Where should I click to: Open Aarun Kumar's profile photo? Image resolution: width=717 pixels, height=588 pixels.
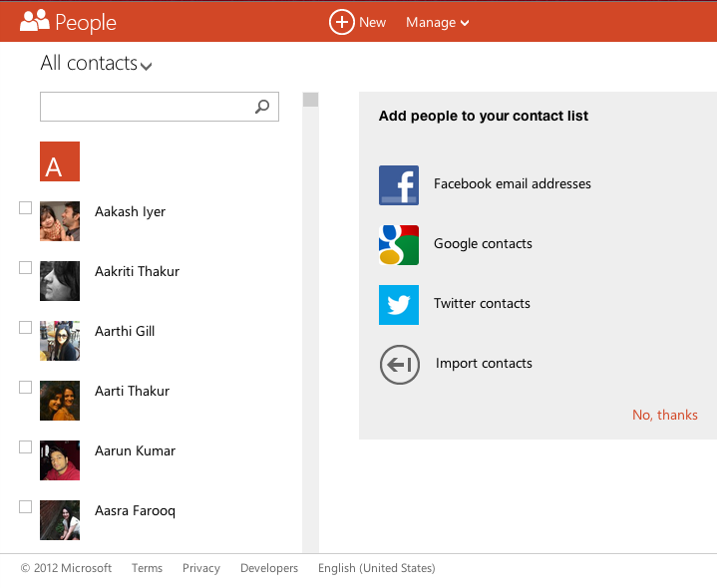[x=60, y=460]
